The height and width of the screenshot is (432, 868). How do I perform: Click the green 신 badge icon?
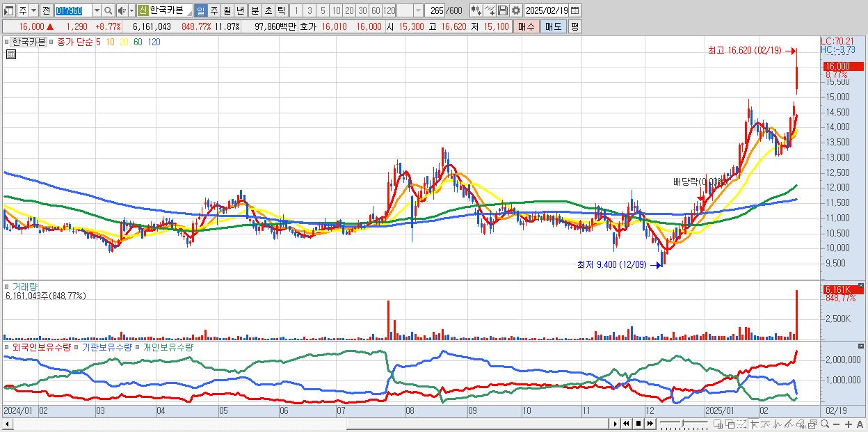(x=143, y=10)
